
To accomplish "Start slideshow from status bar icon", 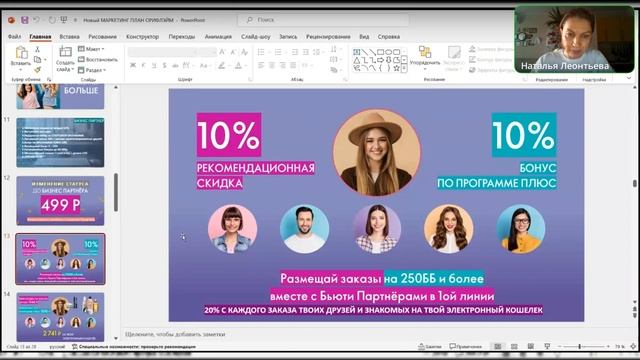I will (547, 347).
